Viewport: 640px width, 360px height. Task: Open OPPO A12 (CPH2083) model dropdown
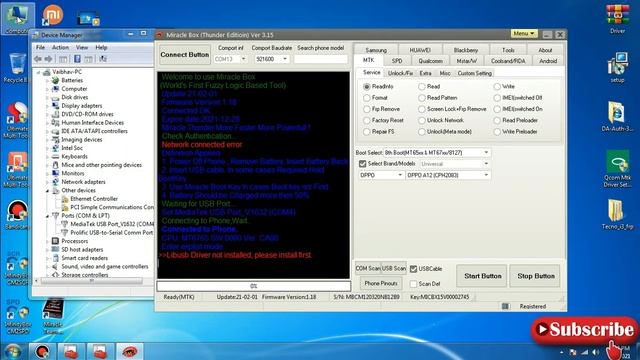(x=448, y=175)
